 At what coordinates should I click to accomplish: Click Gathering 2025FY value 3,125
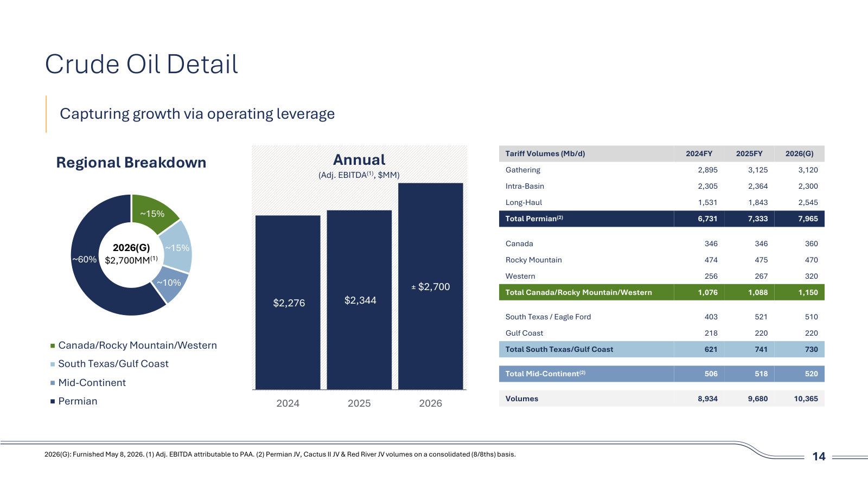pos(758,170)
